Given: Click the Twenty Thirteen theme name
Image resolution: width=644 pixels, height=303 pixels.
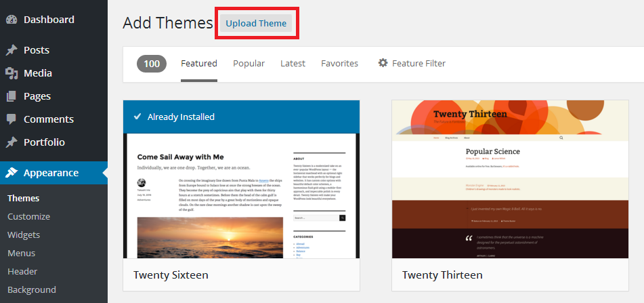Looking at the screenshot, I should pos(442,275).
